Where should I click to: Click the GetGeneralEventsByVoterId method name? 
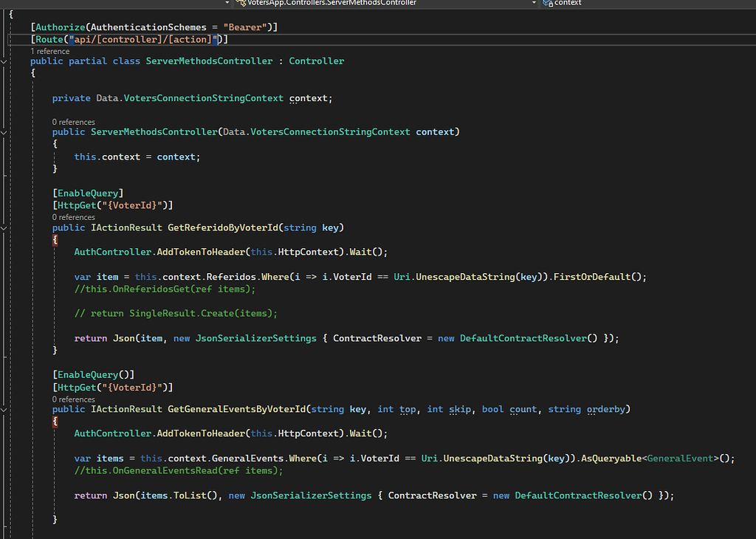click(237, 409)
